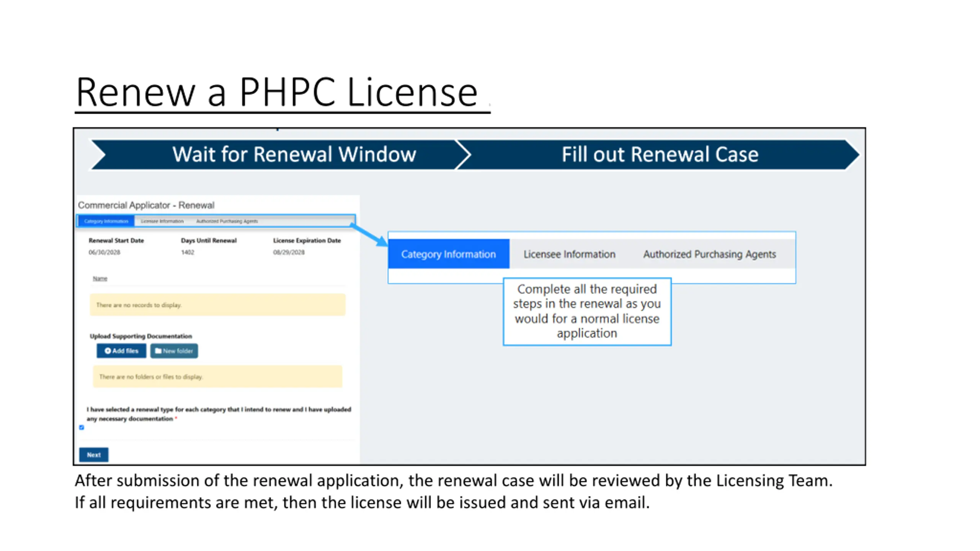The image size is (980, 551).
Task: Open the small Category Information tab
Action: click(106, 221)
